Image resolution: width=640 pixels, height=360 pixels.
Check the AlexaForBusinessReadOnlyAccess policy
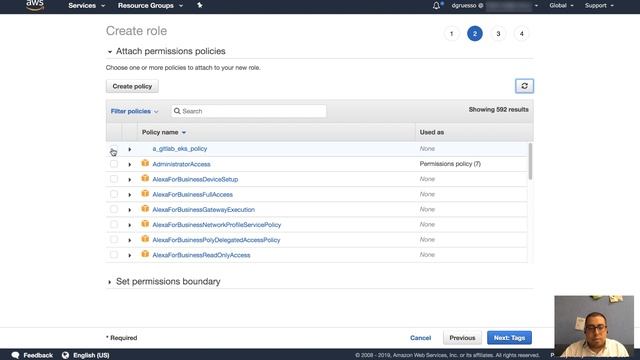tap(114, 255)
